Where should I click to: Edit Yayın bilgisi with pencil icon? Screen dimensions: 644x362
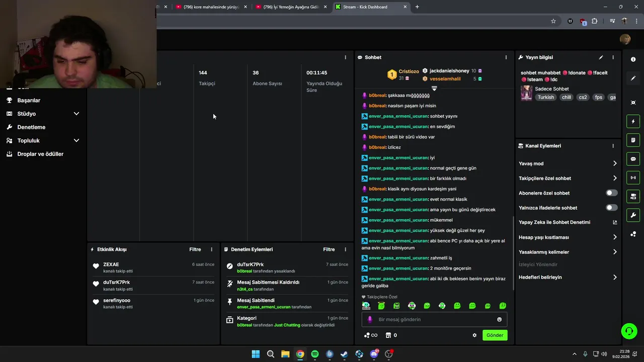pos(601,57)
